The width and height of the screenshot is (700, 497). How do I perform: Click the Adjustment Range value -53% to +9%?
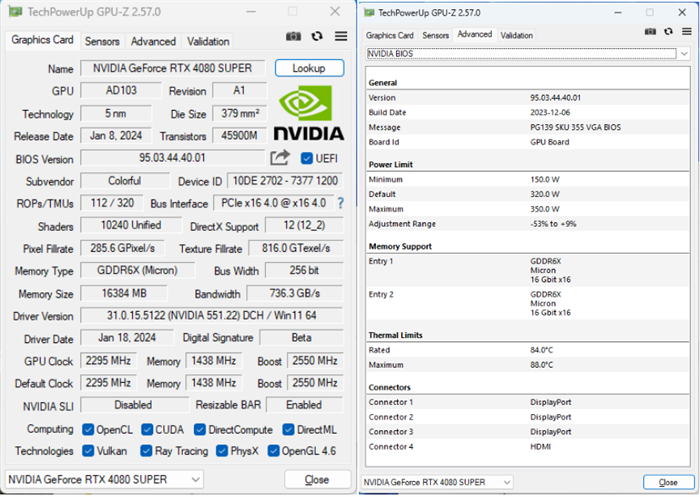[x=553, y=224]
